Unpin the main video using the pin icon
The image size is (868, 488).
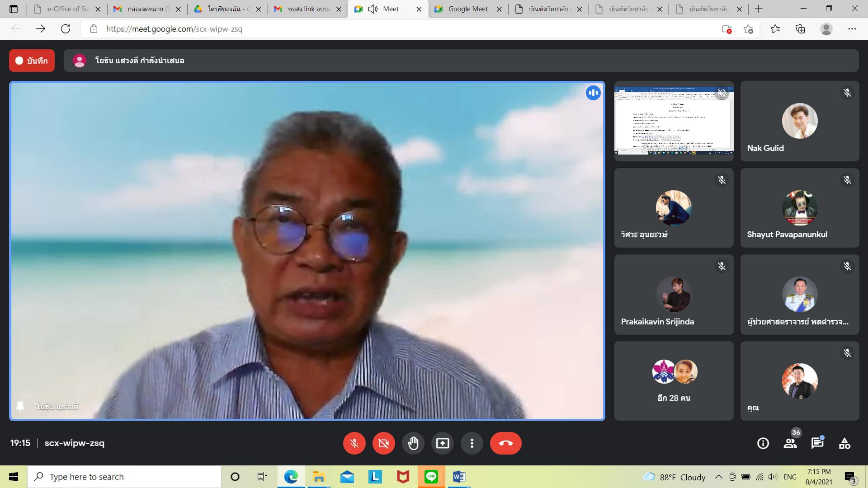pos(20,406)
